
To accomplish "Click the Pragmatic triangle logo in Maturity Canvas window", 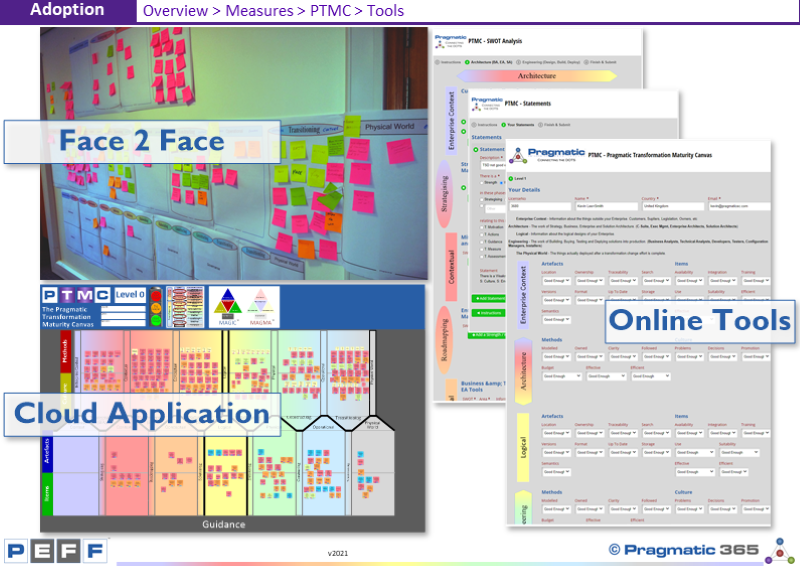I will 518,155.
